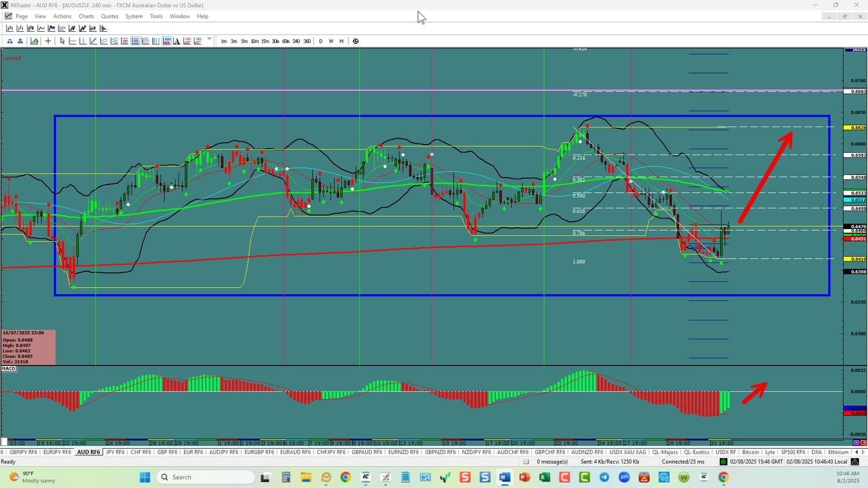
Task: Switch to the 60m timeframe button
Action: pyautogui.click(x=286, y=41)
